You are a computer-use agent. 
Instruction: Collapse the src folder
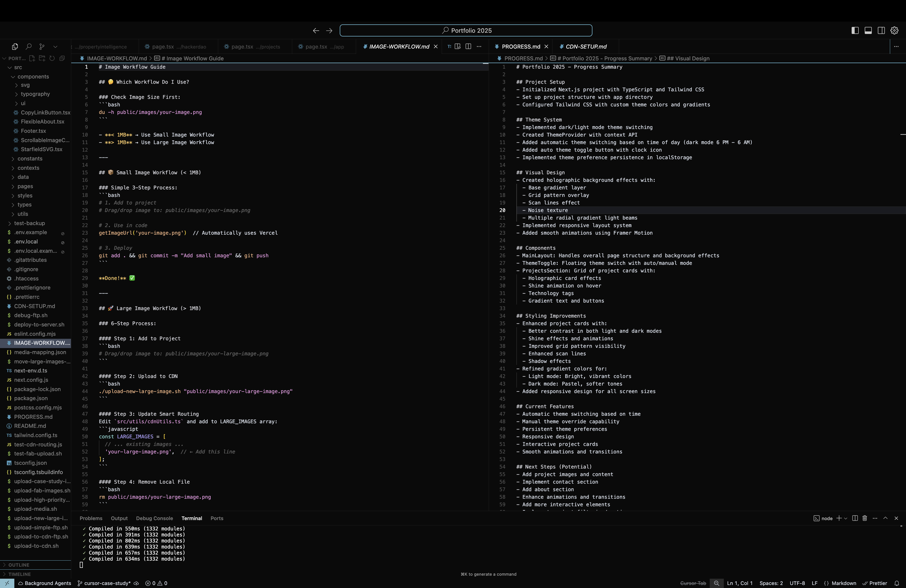(x=35, y=67)
